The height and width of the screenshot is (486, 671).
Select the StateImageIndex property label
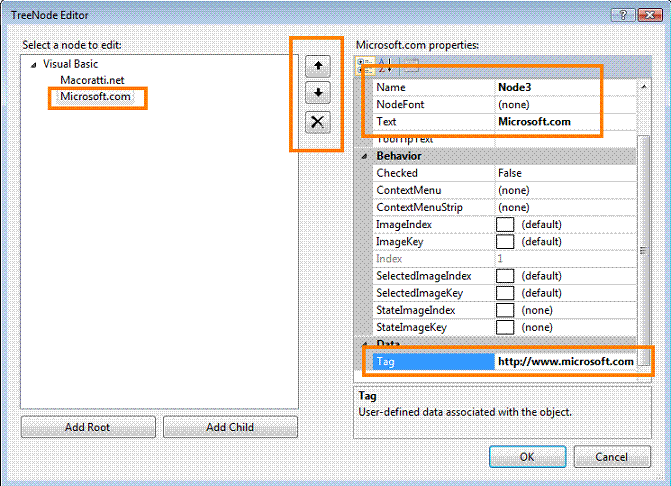416,310
